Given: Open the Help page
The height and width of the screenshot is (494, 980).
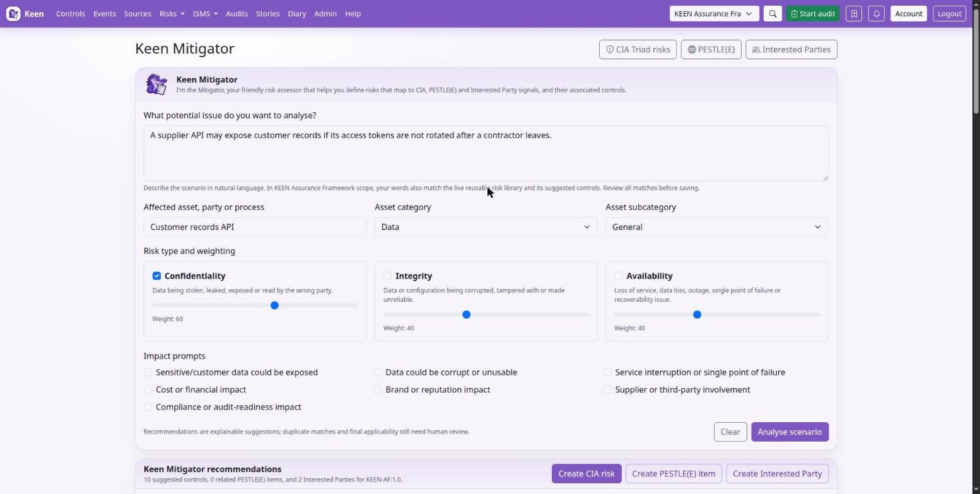Looking at the screenshot, I should pos(353,14).
